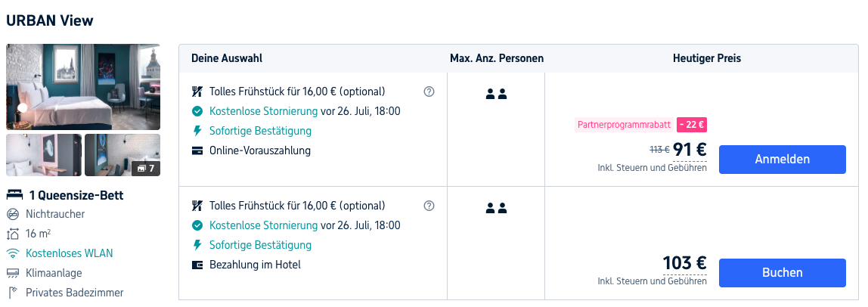Viewport: 868px width, 307px height.
Task: Click the Wi-Fi icon next to Kostenloses WLAN
Action: pyautogui.click(x=13, y=253)
